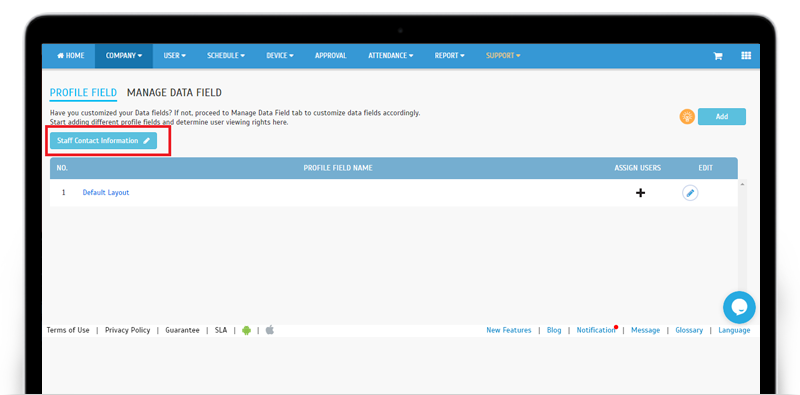Open the SLA link
This screenshot has height=395, width=800.
221,330
